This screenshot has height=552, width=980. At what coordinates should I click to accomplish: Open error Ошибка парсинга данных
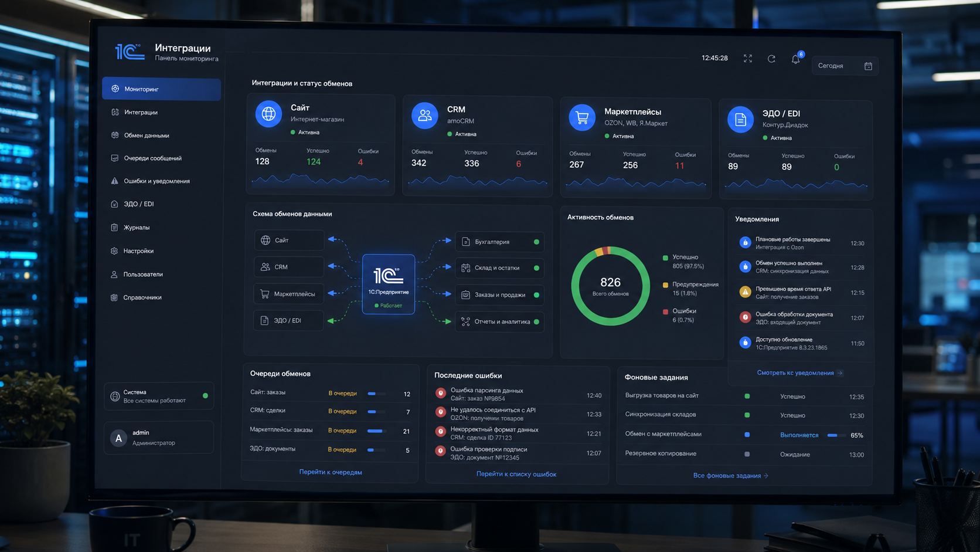pos(518,394)
